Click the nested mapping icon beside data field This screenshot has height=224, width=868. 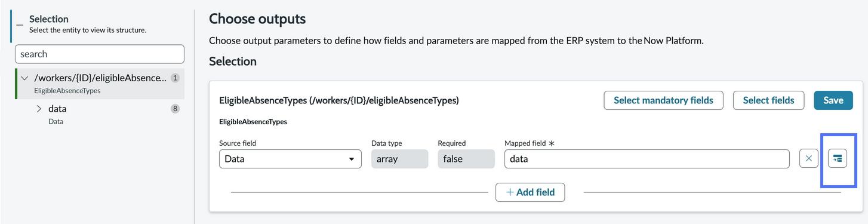(838, 159)
